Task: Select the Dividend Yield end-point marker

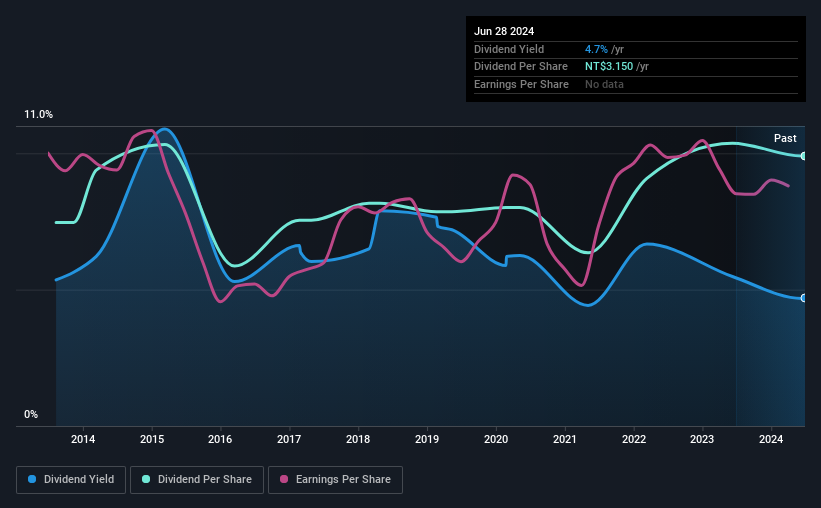Action: (804, 298)
